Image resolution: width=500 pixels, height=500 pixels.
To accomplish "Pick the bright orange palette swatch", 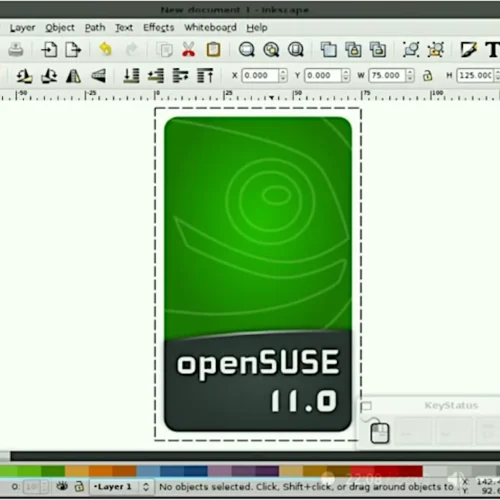I will click(101, 471).
